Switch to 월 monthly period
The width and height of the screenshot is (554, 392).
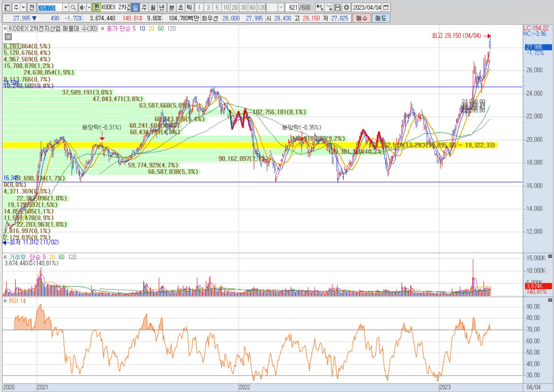(153, 7)
